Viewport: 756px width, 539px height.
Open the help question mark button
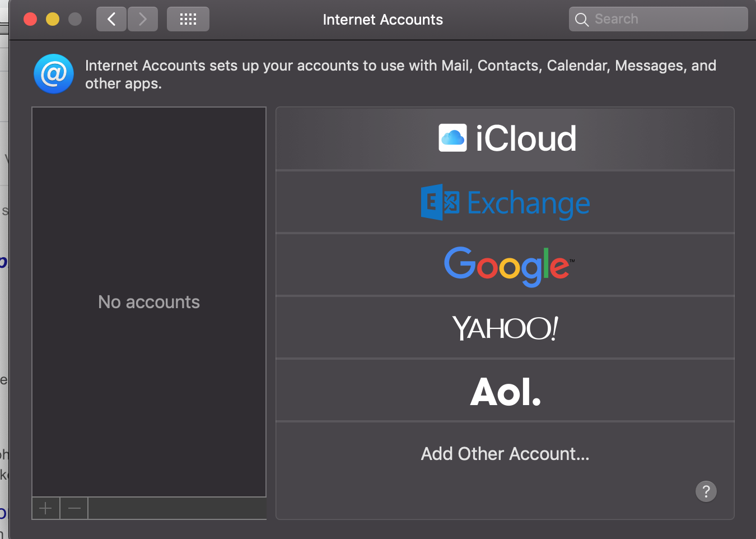(706, 491)
